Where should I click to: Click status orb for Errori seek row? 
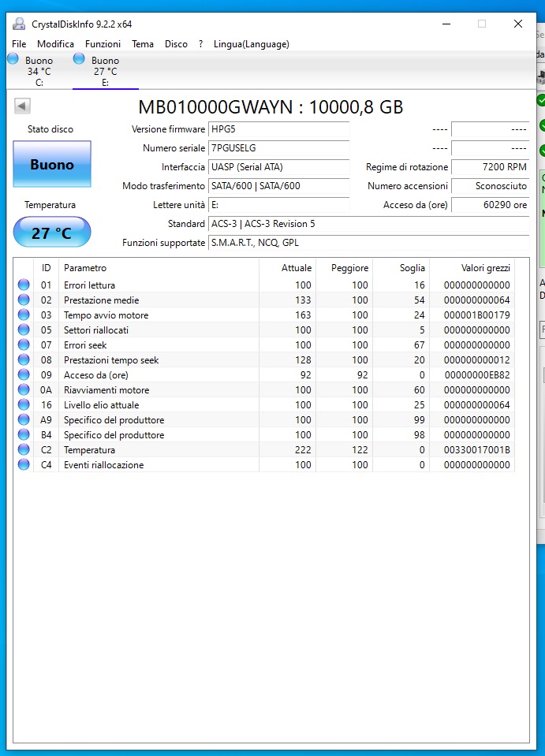pyautogui.click(x=24, y=344)
